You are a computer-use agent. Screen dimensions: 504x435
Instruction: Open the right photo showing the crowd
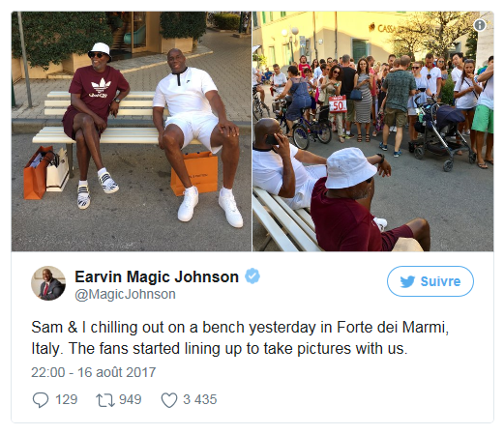(x=373, y=131)
